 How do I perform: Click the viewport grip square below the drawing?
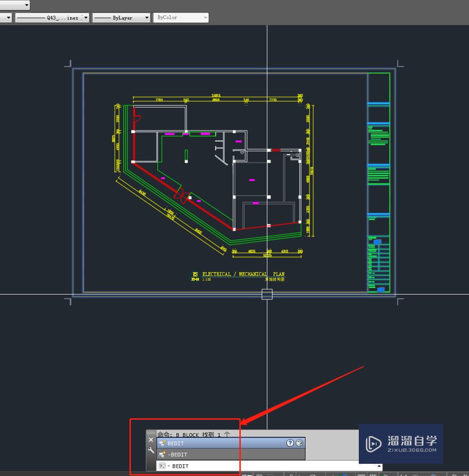[x=267, y=294]
